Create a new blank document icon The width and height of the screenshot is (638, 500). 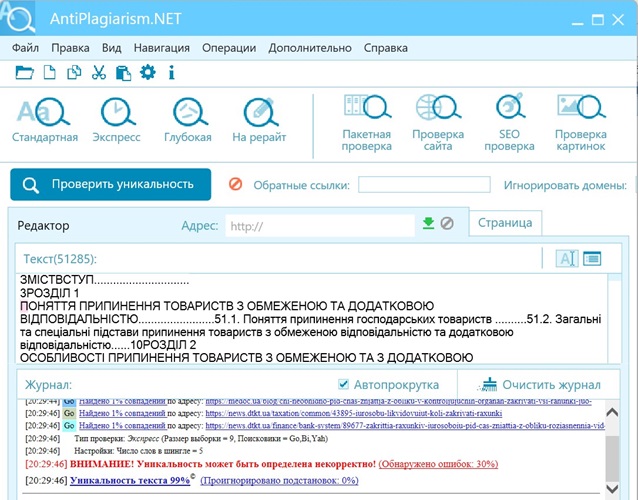(x=50, y=73)
